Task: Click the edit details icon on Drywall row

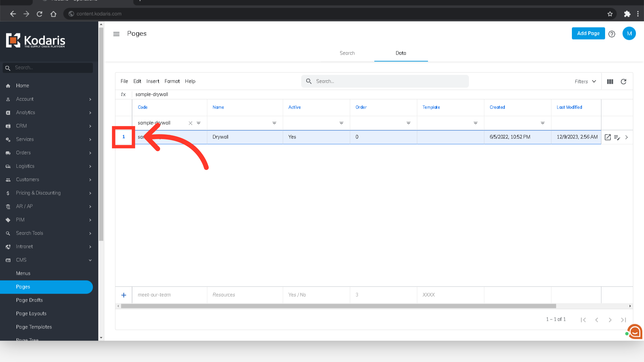Action: 617,137
